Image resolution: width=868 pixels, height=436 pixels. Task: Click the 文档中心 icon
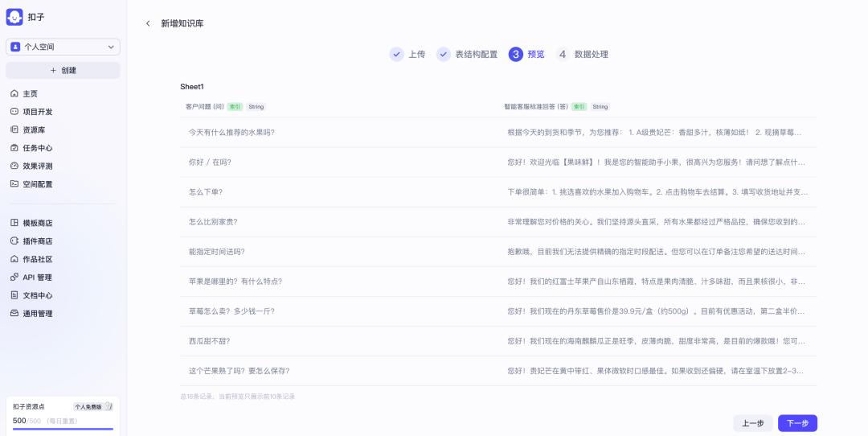[14, 295]
